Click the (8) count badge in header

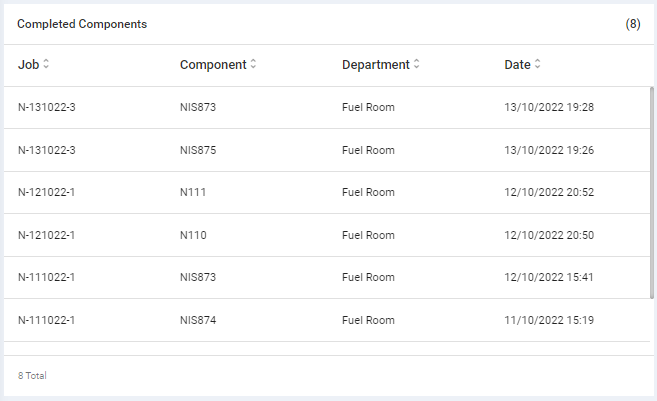coord(632,24)
